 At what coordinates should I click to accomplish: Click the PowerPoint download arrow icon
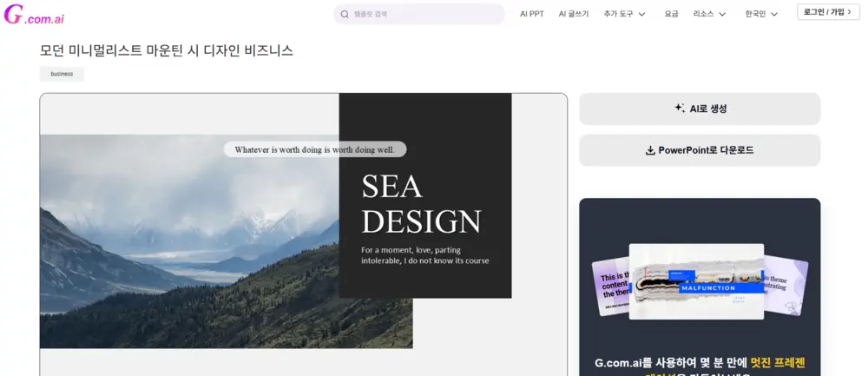pyautogui.click(x=650, y=150)
